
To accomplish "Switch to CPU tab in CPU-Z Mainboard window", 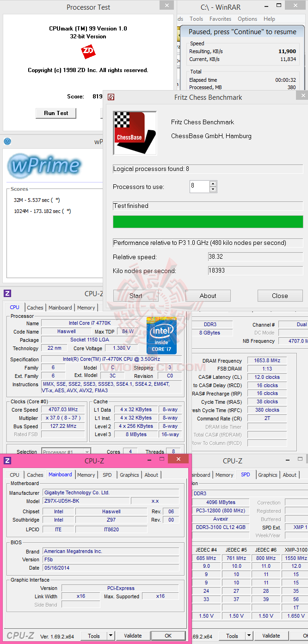I will (15, 475).
